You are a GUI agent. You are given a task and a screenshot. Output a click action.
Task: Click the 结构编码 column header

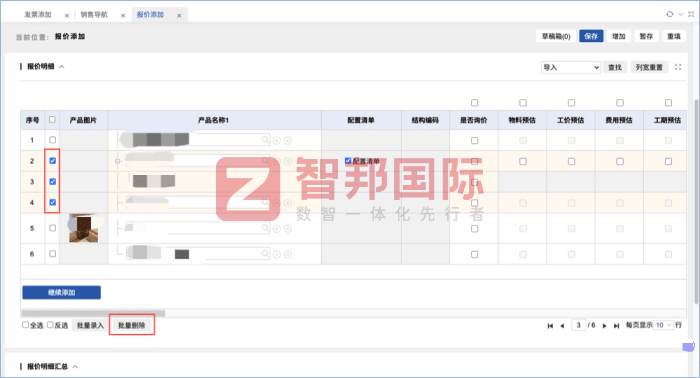425,120
